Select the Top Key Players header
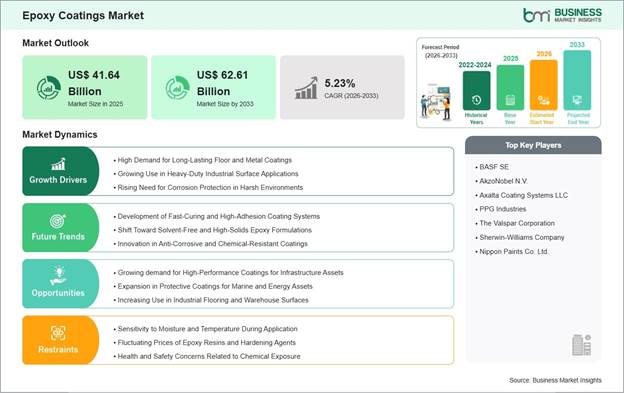The image size is (624, 393). tap(533, 145)
